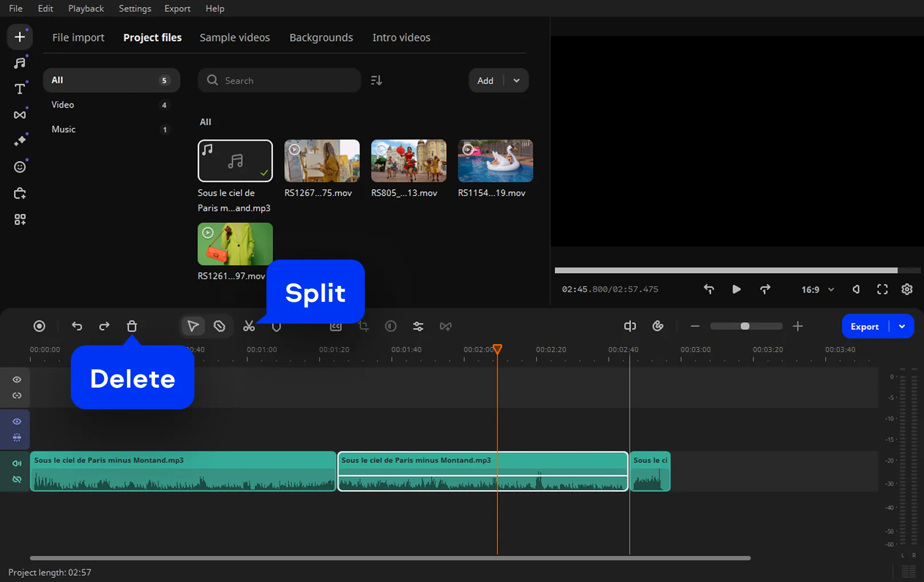Toggle preview volume mute
924x582 pixels.
pos(856,289)
